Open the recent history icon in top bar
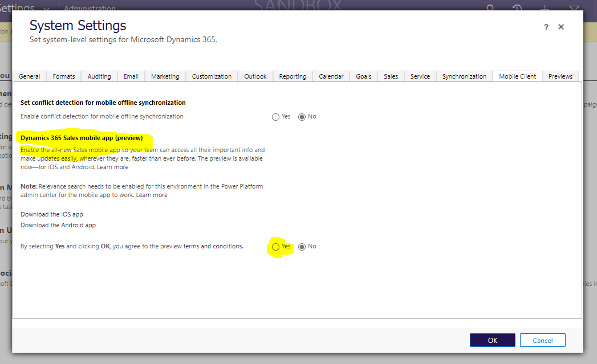Viewport: 597px width, 364px height. pos(517,8)
